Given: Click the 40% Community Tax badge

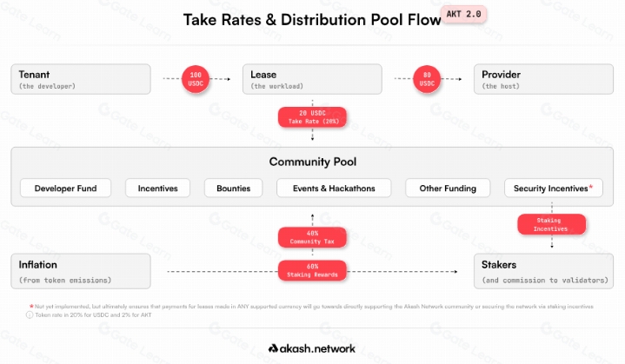Looking at the screenshot, I should click(x=312, y=237).
